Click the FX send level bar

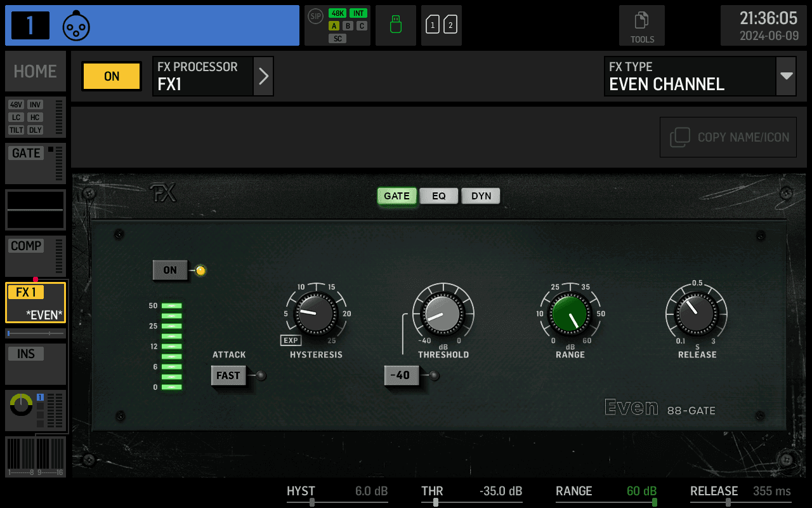point(36,333)
